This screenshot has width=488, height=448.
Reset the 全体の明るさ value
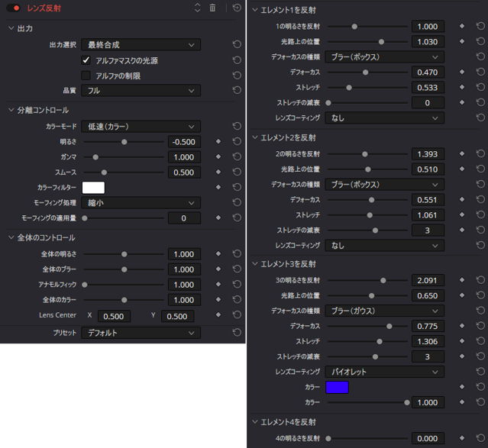click(x=237, y=254)
